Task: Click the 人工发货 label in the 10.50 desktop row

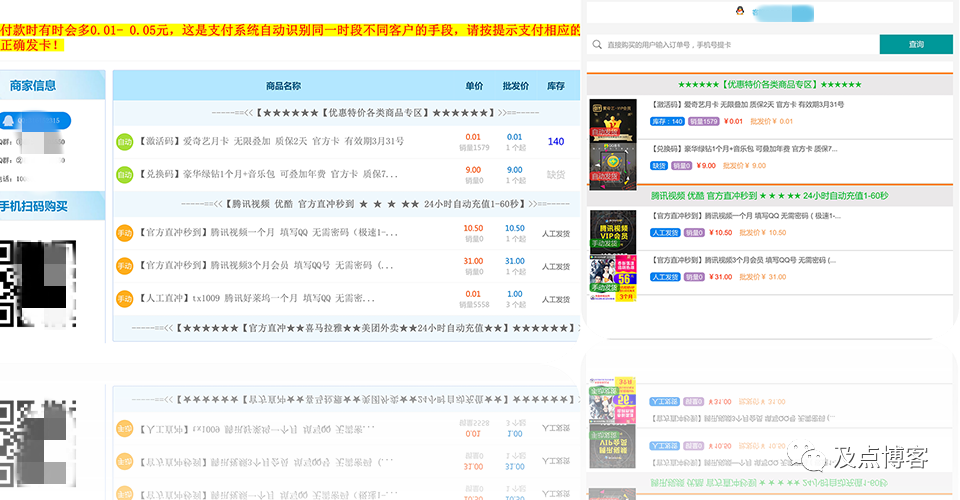Action: point(556,234)
